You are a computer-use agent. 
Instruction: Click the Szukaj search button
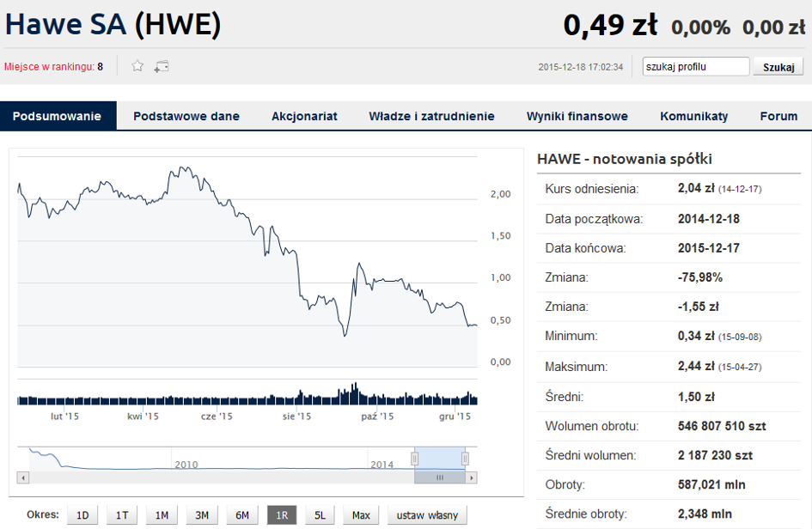(x=778, y=67)
